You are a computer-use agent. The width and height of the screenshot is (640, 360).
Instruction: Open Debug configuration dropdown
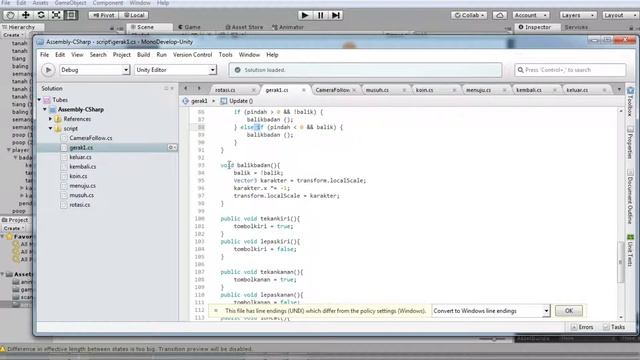(95, 70)
